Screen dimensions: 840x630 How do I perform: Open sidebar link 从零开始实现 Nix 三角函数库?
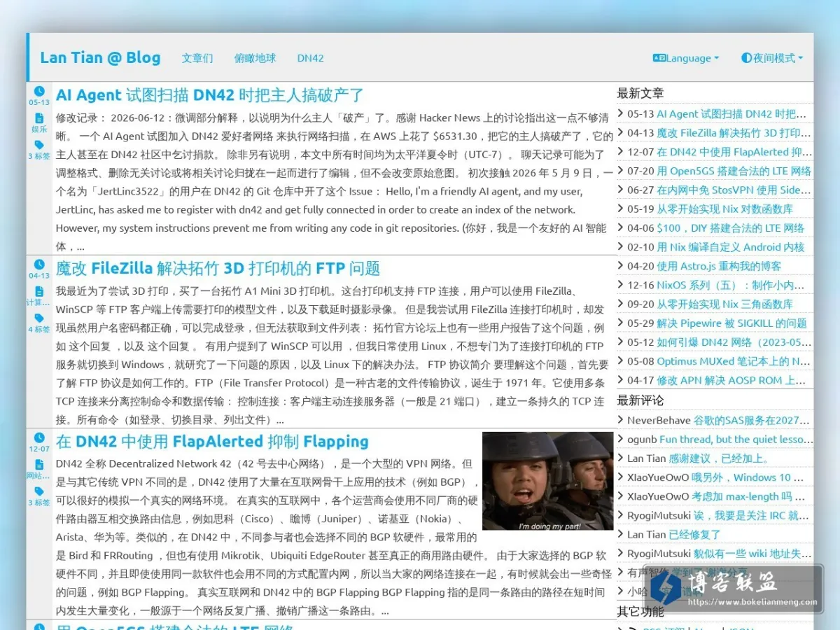point(725,304)
